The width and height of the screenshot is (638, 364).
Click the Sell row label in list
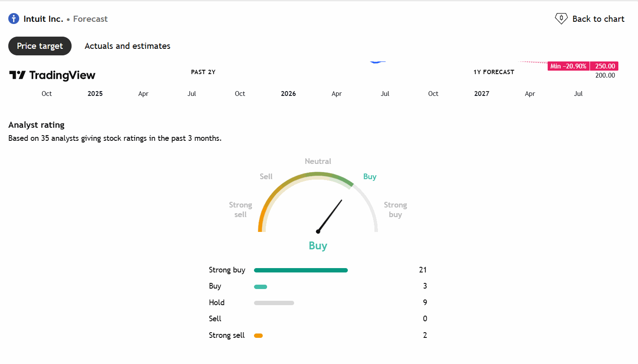215,319
